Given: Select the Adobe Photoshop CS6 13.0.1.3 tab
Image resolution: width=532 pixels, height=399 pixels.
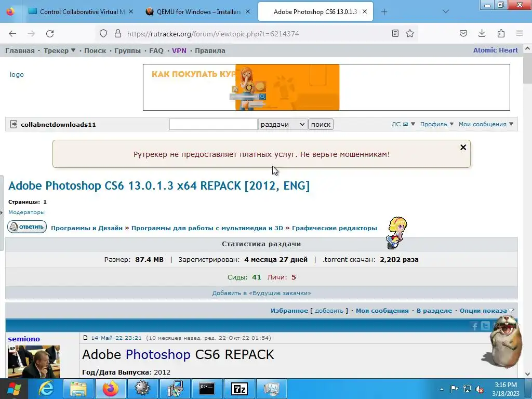Looking at the screenshot, I should [315, 12].
